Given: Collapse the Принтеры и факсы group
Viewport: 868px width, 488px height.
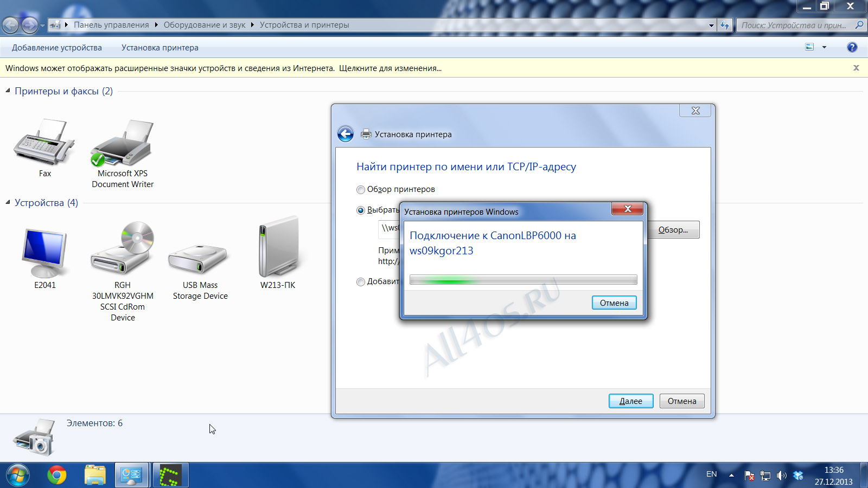Looking at the screenshot, I should click(x=8, y=91).
